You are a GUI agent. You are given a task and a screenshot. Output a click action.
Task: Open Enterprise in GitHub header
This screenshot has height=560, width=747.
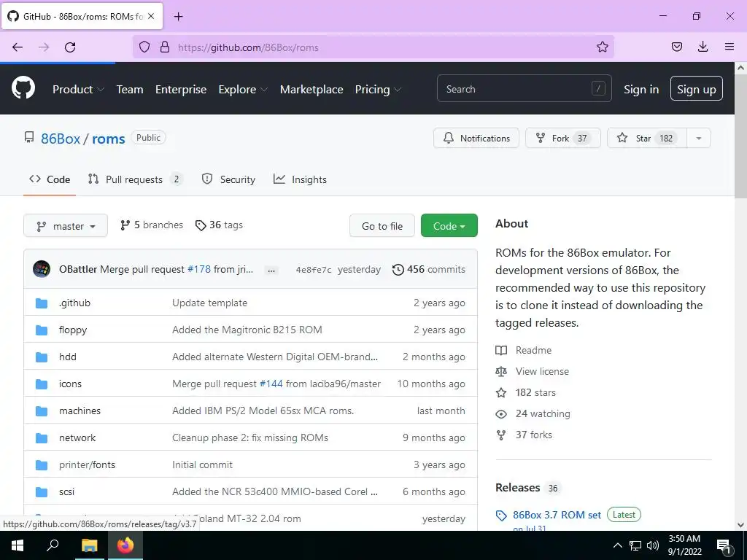pyautogui.click(x=181, y=89)
